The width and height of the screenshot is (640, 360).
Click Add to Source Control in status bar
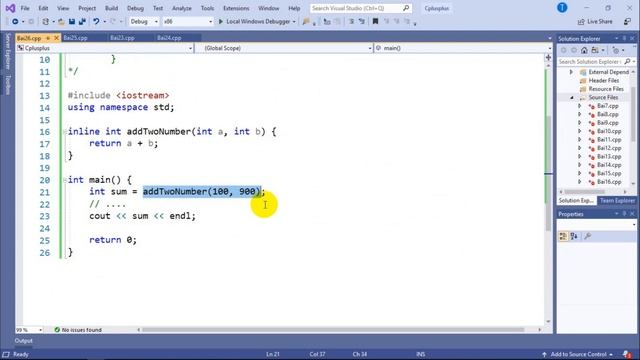[578, 354]
